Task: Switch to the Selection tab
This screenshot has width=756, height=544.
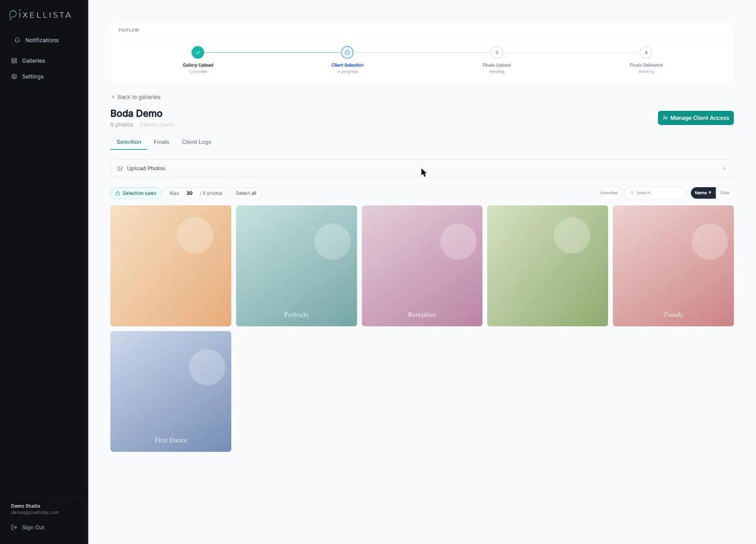Action: pos(129,142)
